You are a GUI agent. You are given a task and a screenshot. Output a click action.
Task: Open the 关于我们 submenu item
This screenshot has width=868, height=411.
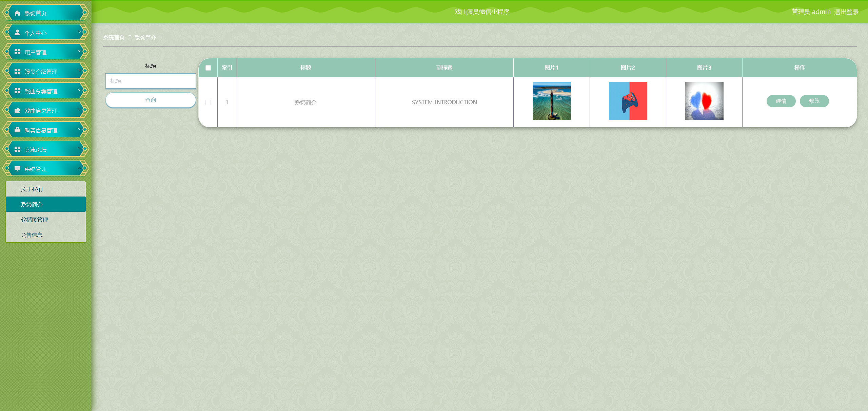pyautogui.click(x=32, y=189)
